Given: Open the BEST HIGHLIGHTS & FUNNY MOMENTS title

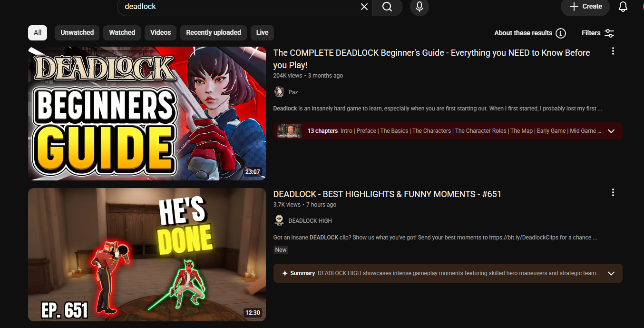Looking at the screenshot, I should pyautogui.click(x=387, y=194).
